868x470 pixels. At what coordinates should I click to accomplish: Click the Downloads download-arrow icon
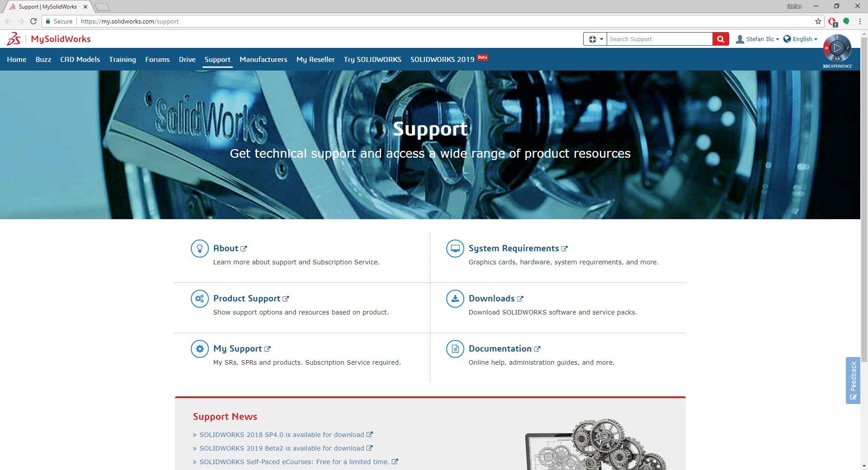tap(455, 298)
